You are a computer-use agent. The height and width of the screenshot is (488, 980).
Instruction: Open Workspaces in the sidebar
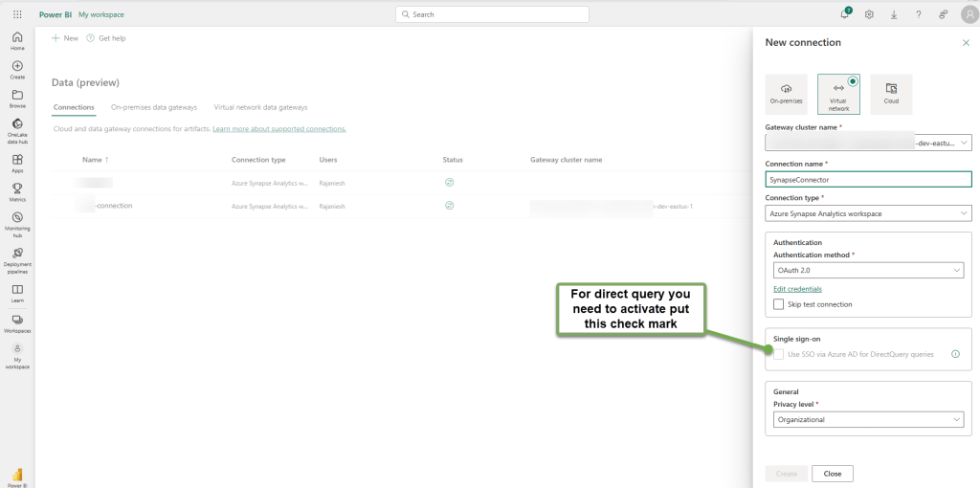[17, 323]
